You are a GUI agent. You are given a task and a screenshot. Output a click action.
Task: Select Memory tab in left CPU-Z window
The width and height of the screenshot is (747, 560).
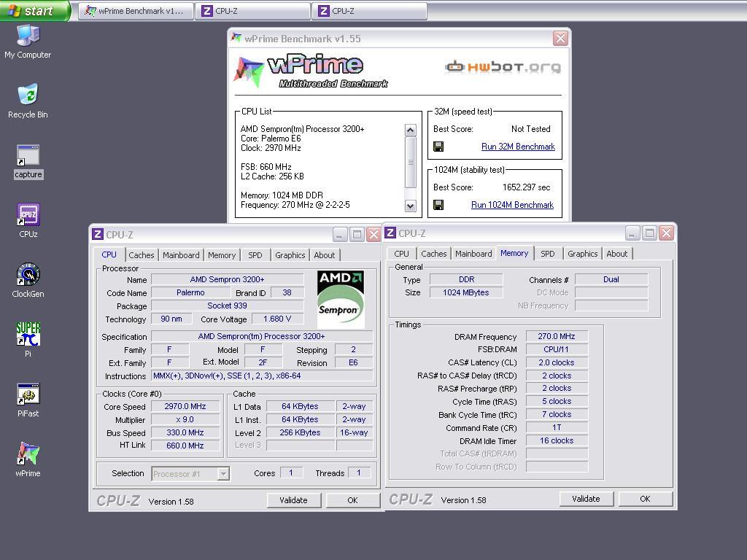[x=222, y=255]
